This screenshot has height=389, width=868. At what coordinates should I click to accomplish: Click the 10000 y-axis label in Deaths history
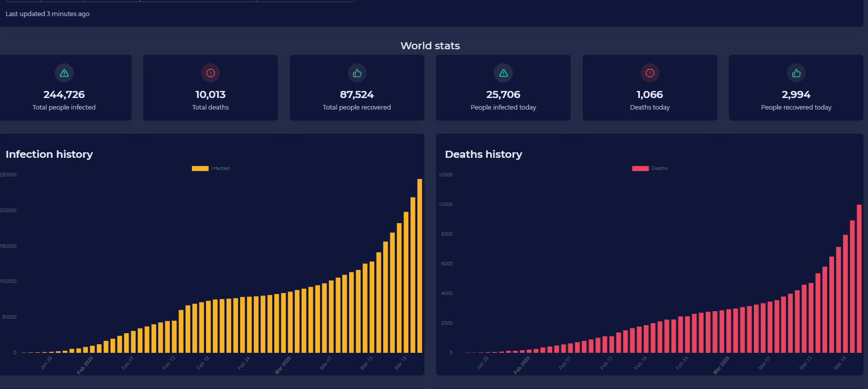(x=446, y=205)
